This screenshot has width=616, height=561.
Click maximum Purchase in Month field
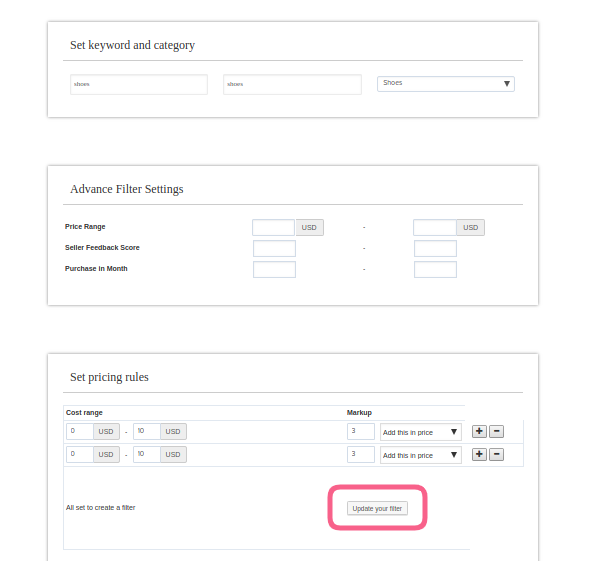435,269
